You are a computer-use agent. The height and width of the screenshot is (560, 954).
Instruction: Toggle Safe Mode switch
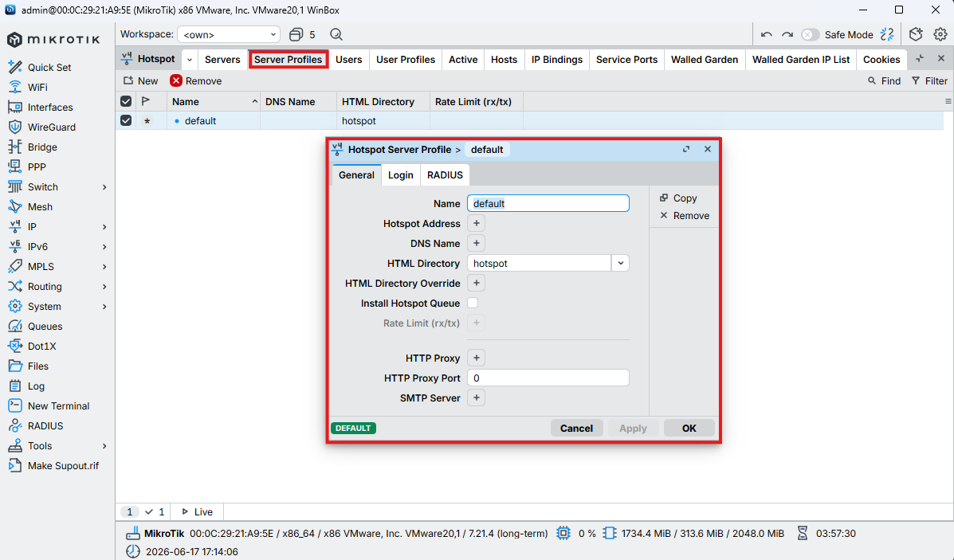click(x=810, y=35)
